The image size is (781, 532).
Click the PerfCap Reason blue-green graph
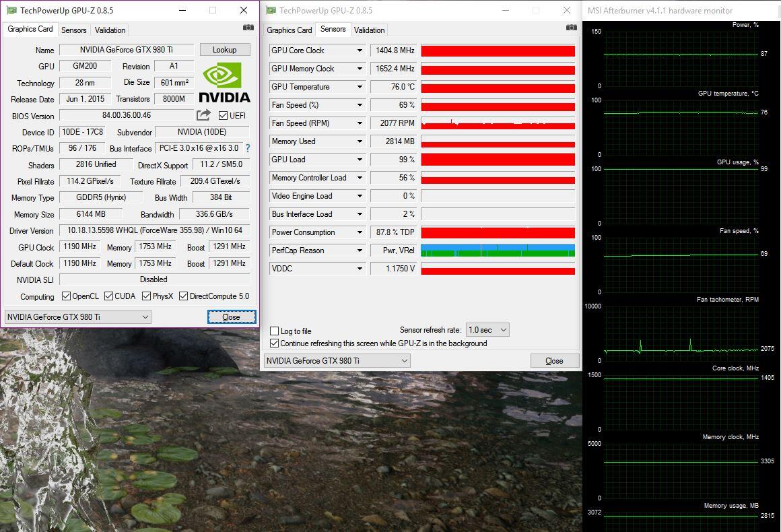[x=498, y=251]
